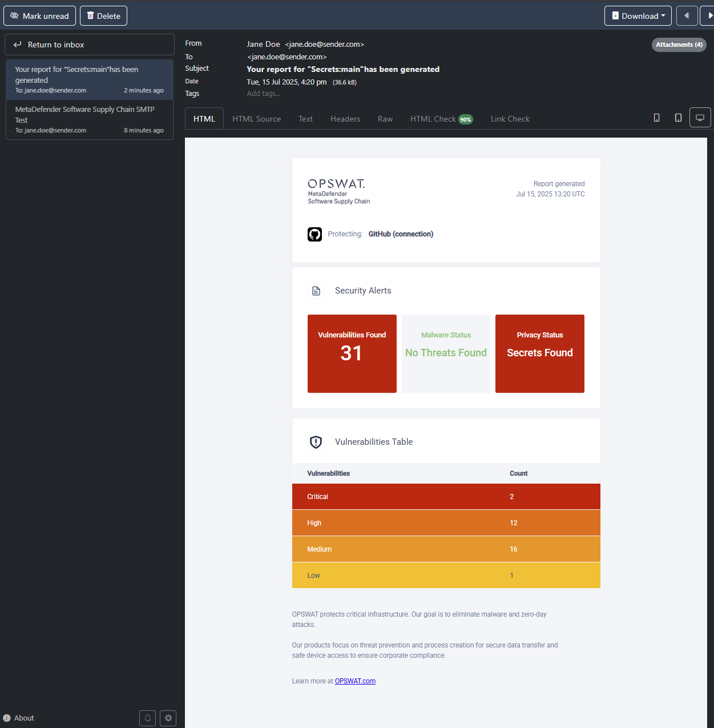View the Headers tab
Image resolution: width=714 pixels, height=728 pixels.
click(x=345, y=119)
